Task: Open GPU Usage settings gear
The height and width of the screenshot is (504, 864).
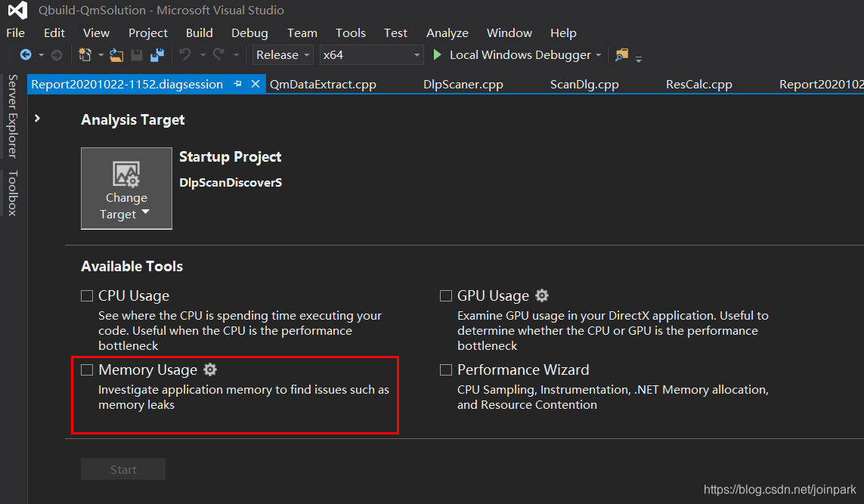Action: coord(542,295)
